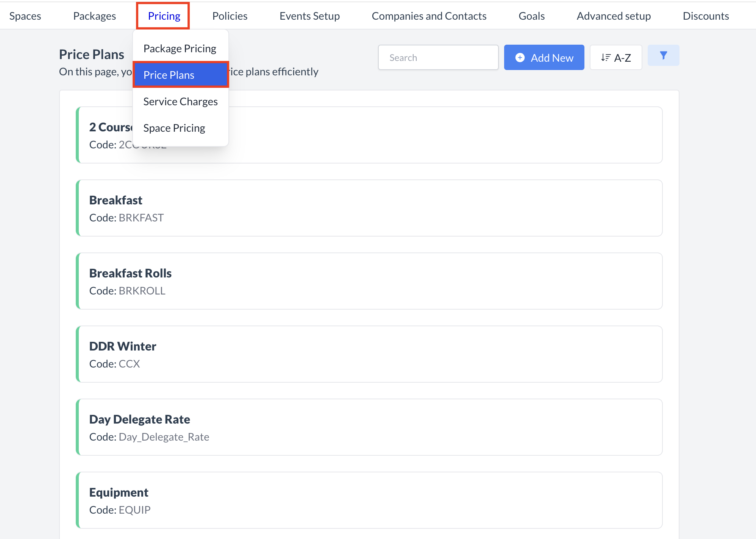Select Service Charges option
Screen dimensions: 756x539
point(180,101)
